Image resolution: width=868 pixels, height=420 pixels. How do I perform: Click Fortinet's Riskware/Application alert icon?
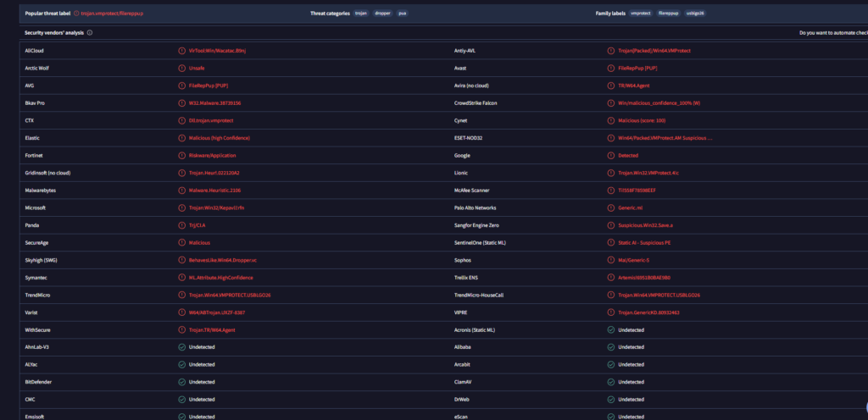click(181, 155)
